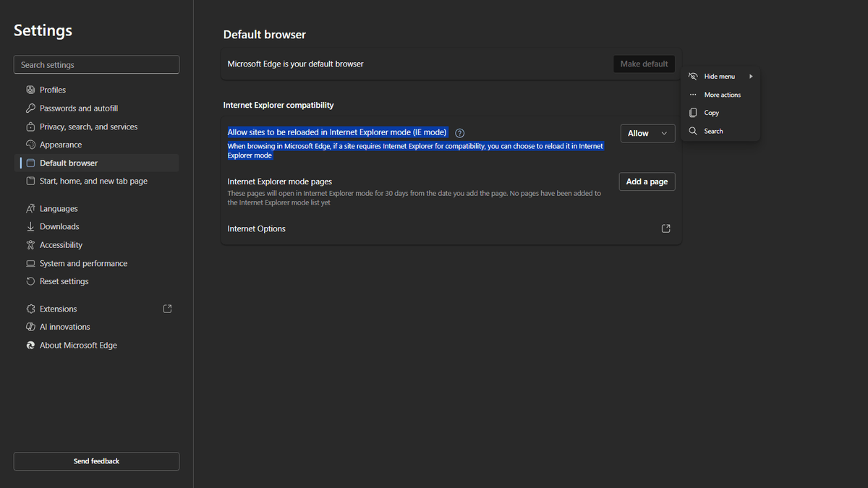Click the IE mode help question mark icon
The height and width of the screenshot is (488, 868).
point(460,133)
